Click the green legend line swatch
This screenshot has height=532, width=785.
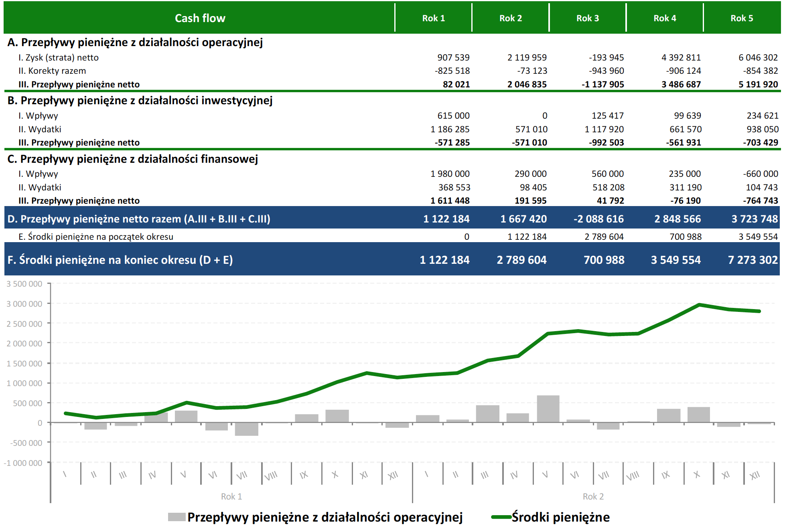pos(501,517)
